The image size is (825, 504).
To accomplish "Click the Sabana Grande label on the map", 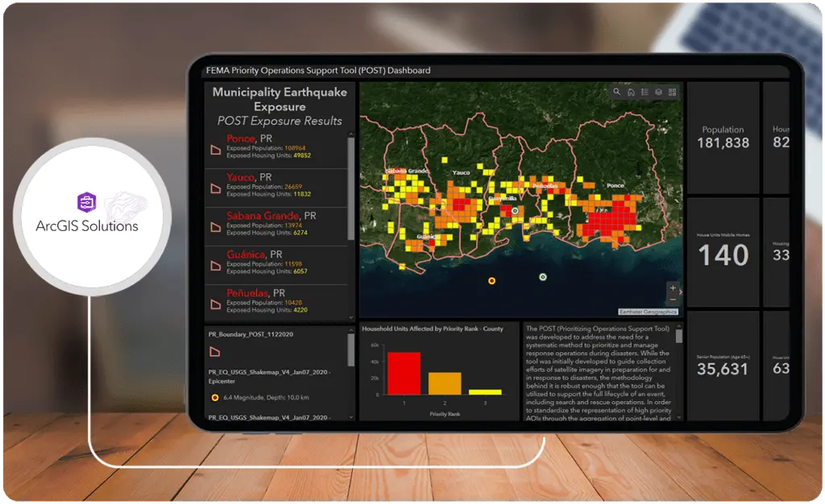I will tap(407, 171).
